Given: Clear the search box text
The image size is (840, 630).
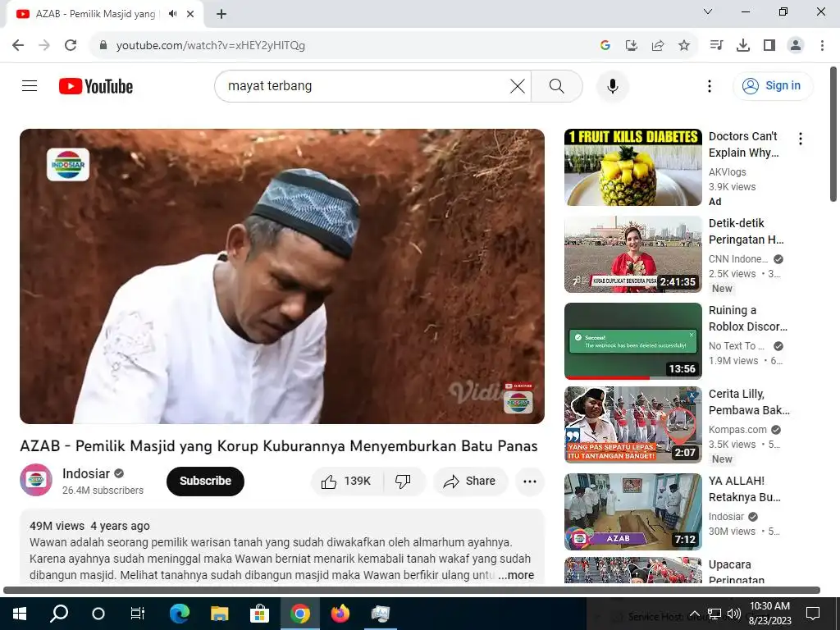Looking at the screenshot, I should (517, 85).
